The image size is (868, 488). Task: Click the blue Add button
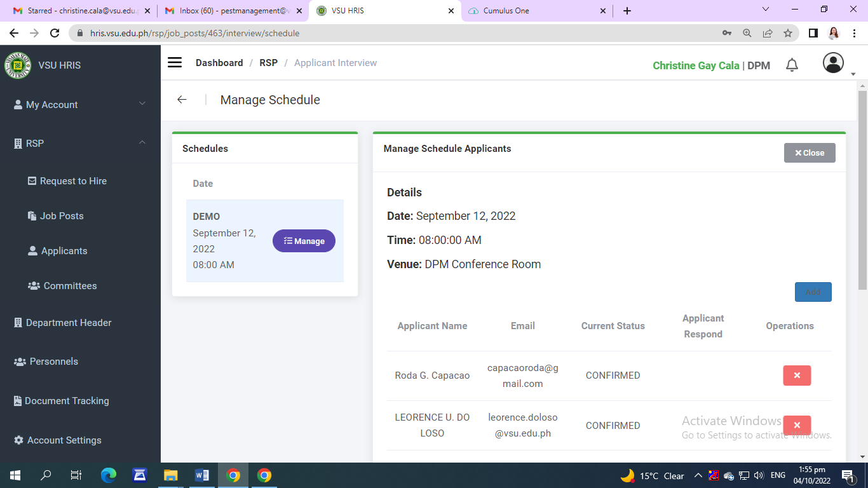813,292
